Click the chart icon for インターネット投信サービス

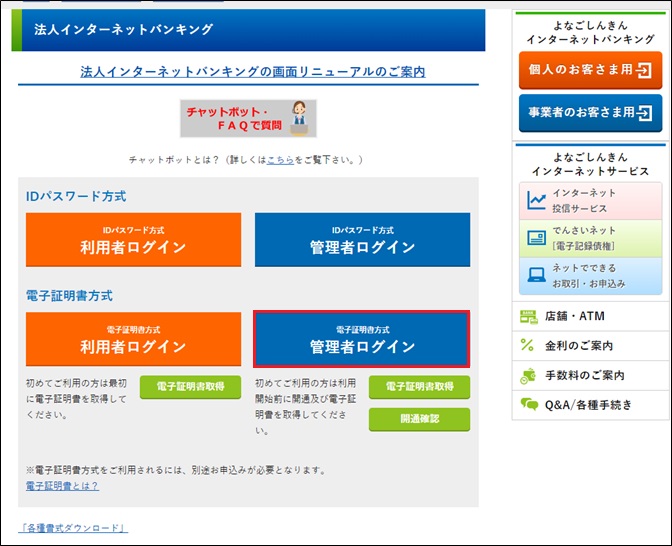pyautogui.click(x=536, y=201)
